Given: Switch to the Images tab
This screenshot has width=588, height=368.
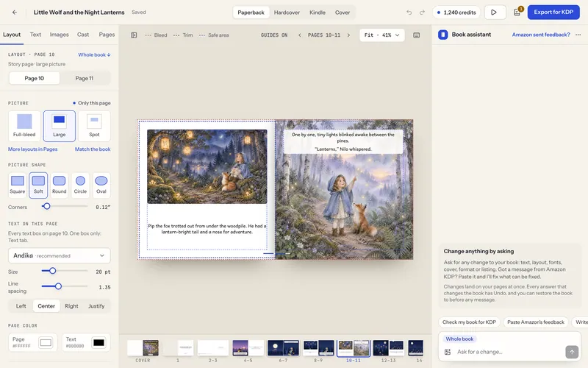Looking at the screenshot, I should (60, 35).
